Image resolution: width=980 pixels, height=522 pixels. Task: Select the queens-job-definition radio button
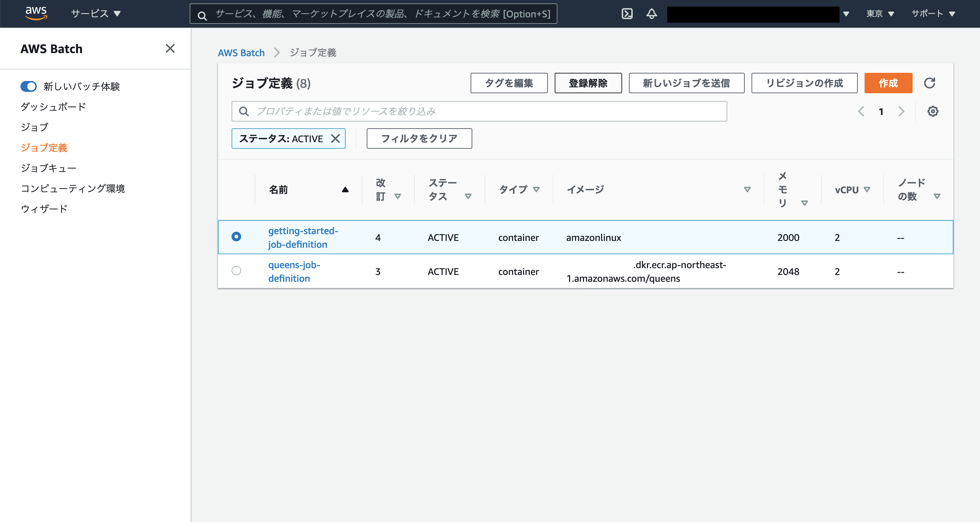click(x=236, y=270)
